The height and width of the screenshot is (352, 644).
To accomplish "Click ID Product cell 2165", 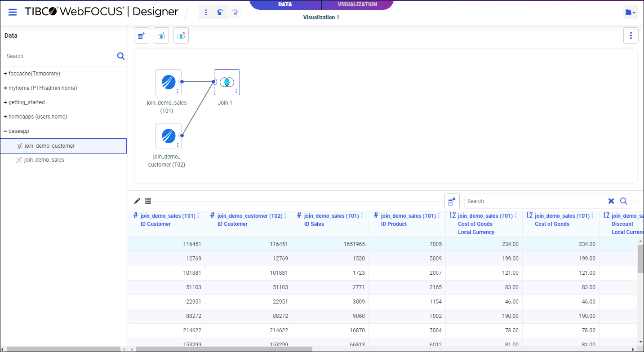I will (x=407, y=287).
